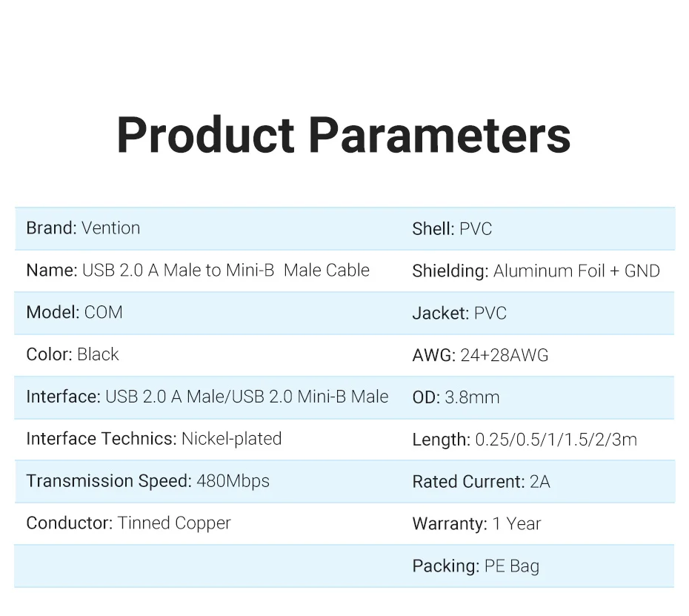The image size is (689, 616).
Task: Click the 'Nickel-plated' interface technics value
Action: pyautogui.click(x=231, y=439)
